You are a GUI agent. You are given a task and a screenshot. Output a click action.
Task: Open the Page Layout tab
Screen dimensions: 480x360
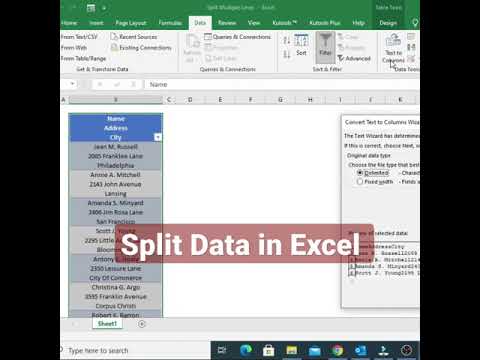click(131, 23)
